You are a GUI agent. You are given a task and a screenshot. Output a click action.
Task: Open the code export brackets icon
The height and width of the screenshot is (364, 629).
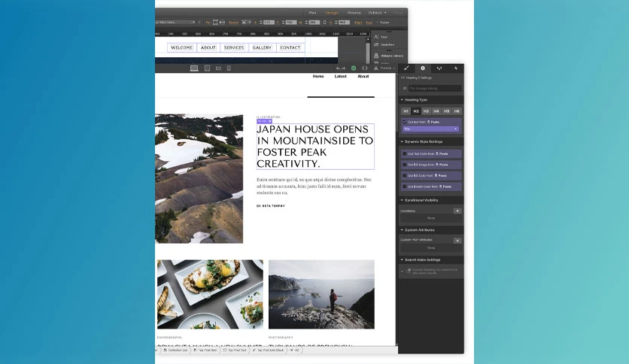coord(365,68)
